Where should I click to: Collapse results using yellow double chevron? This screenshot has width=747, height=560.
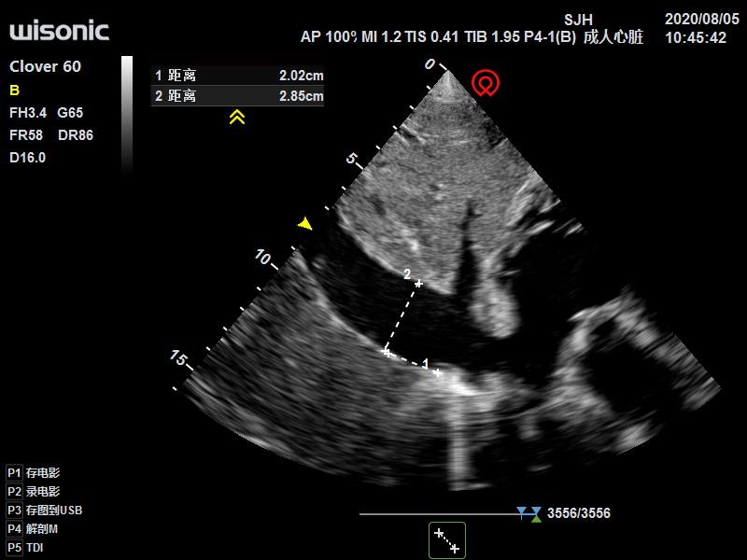(237, 117)
